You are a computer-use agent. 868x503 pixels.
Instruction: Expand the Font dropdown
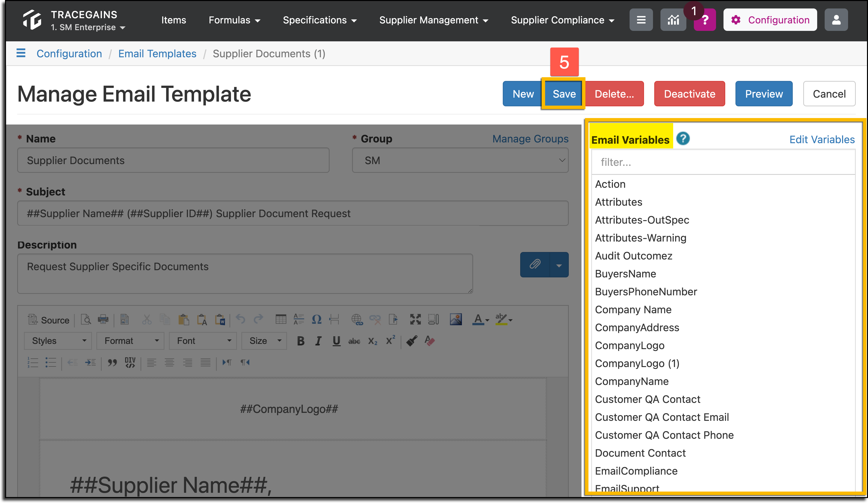[203, 341]
